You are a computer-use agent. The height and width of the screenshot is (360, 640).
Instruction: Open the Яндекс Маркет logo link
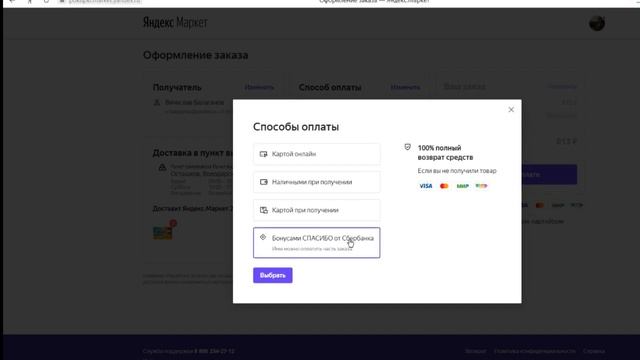[x=175, y=22]
